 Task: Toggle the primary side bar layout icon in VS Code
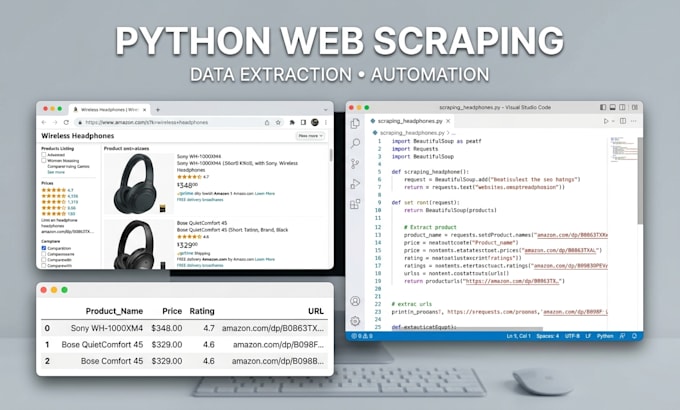(x=603, y=107)
